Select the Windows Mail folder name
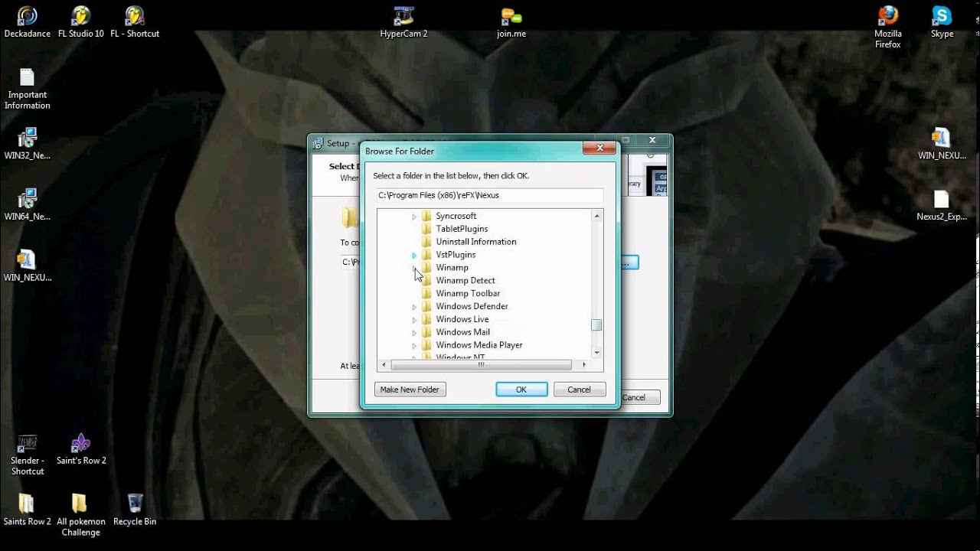Image resolution: width=980 pixels, height=551 pixels. tap(462, 332)
